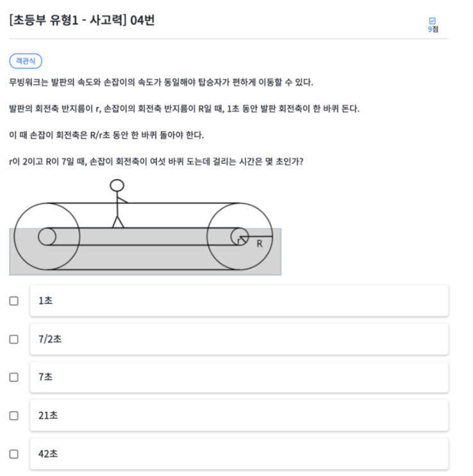Select the 21초 answer text
This screenshot has width=473, height=476.
[48, 415]
